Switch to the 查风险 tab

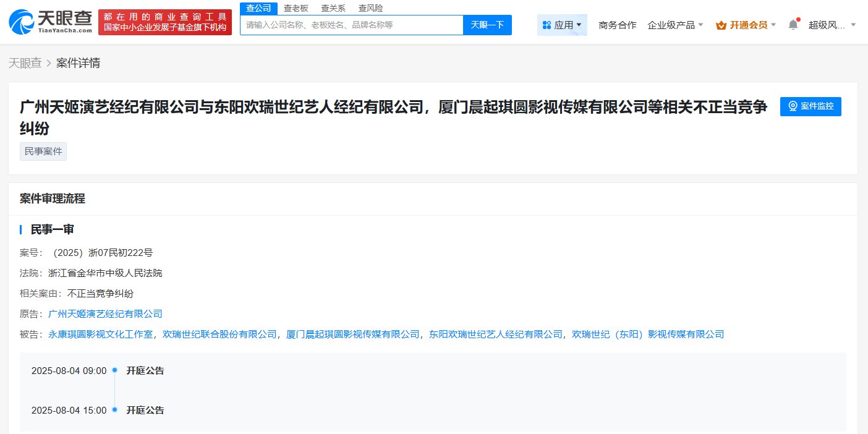[371, 8]
